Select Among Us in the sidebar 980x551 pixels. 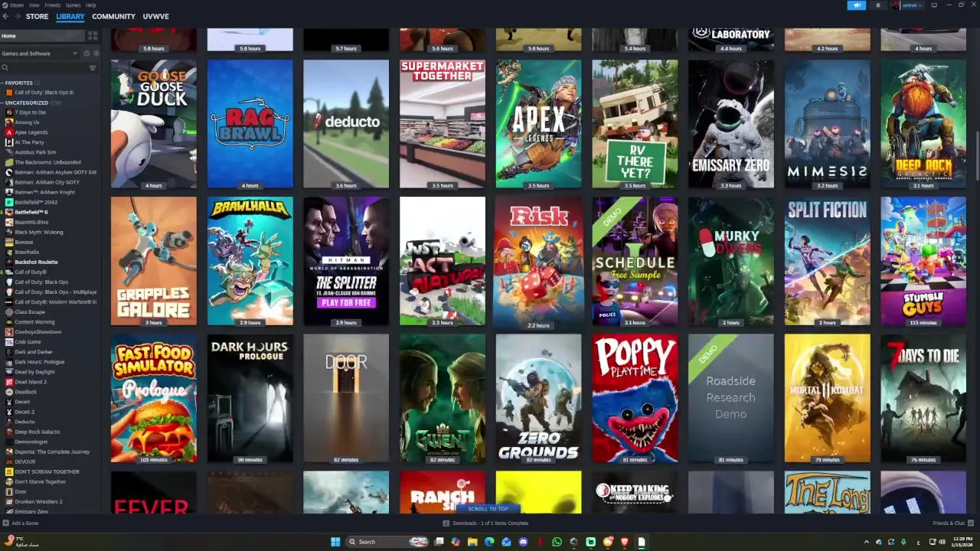27,122
